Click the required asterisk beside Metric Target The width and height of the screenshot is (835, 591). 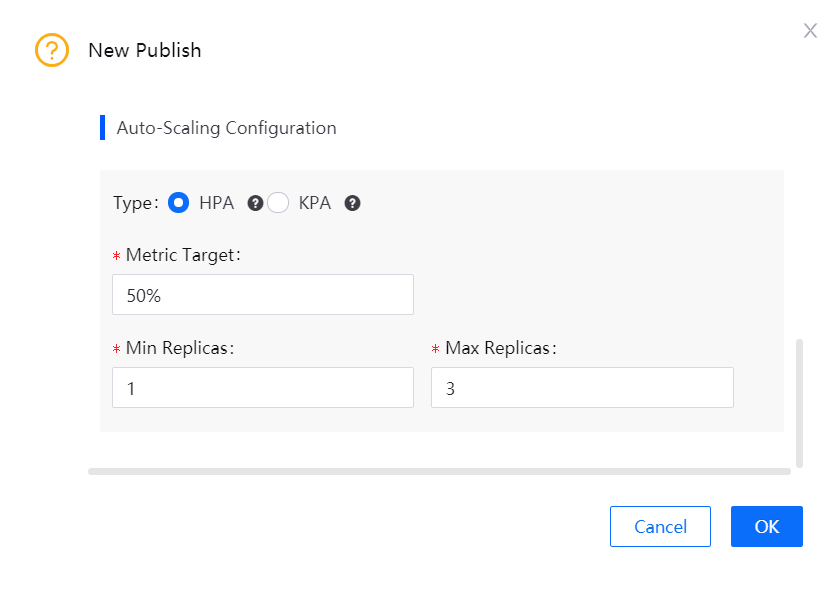pos(116,255)
